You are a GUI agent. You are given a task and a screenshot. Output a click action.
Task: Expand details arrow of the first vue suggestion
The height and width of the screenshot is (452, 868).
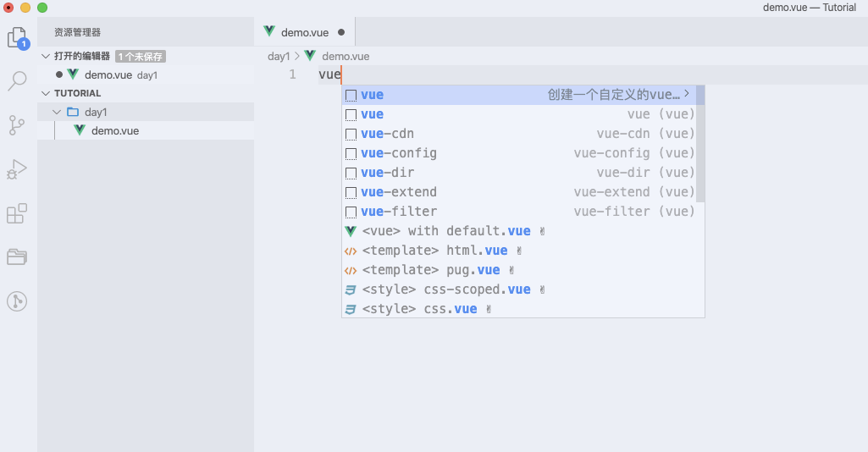click(x=687, y=93)
